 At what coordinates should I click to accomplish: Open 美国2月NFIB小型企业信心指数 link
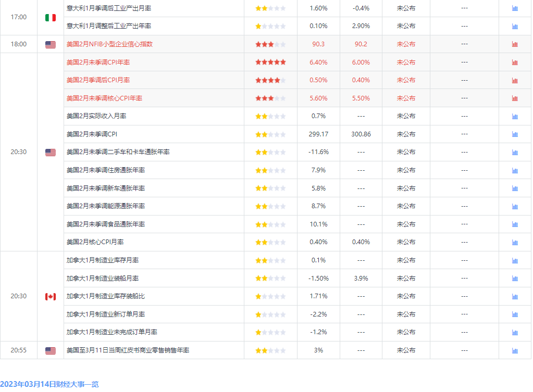tap(109, 44)
